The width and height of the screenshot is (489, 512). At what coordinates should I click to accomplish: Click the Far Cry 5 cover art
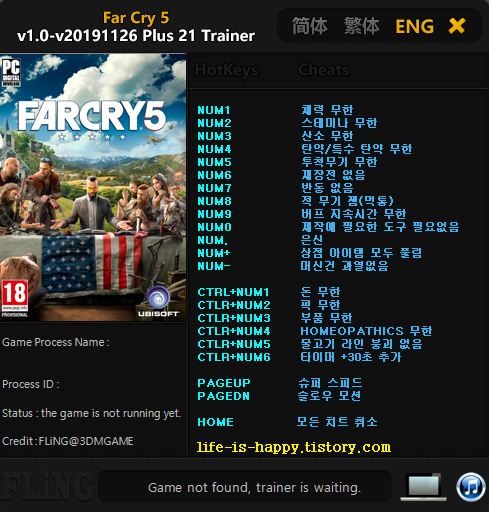click(93, 187)
